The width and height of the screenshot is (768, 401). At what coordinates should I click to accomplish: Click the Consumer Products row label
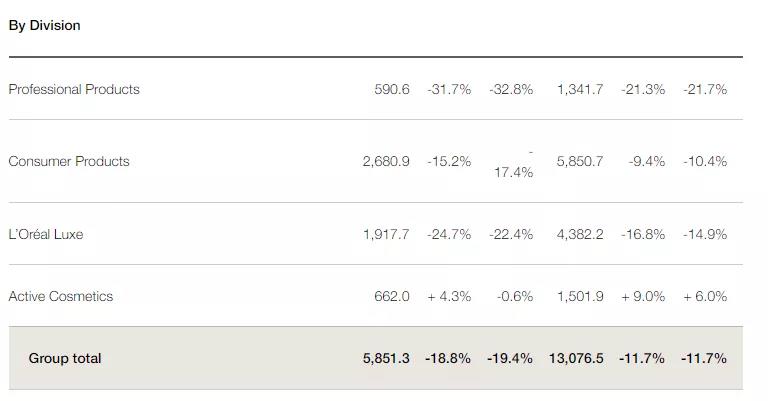pos(69,161)
